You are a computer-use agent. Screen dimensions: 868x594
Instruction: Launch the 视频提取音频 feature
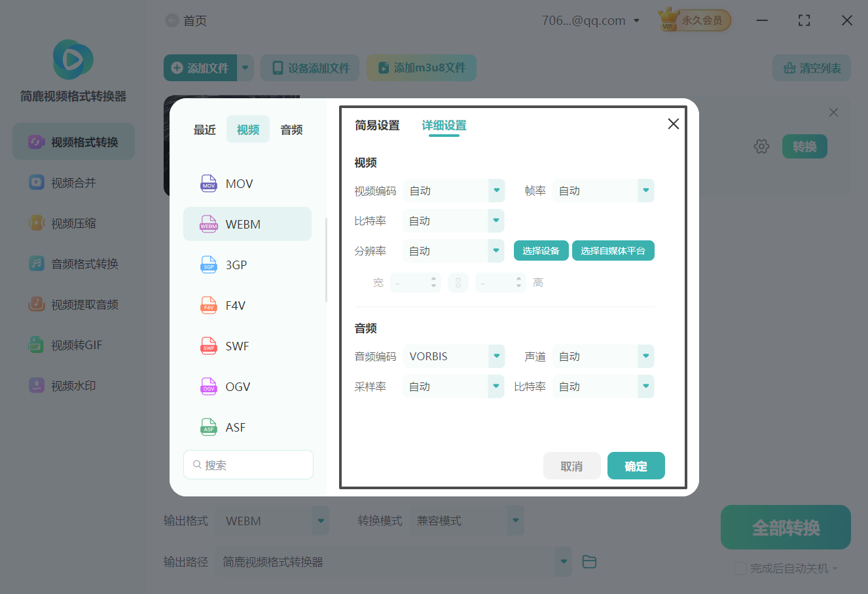73,304
